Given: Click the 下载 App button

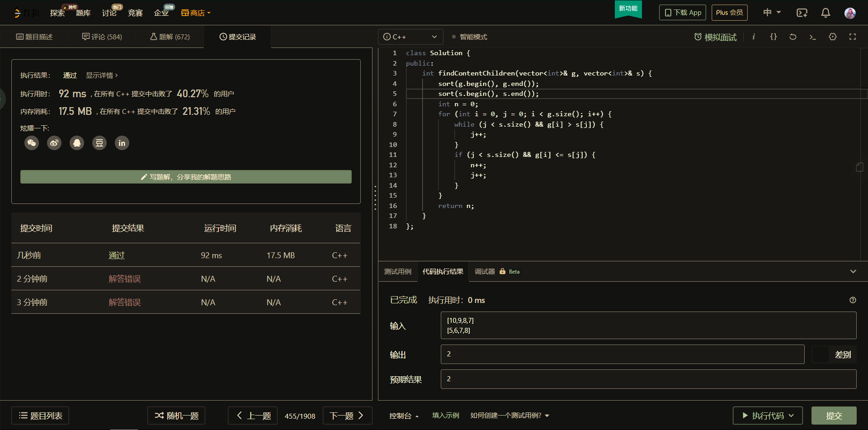Looking at the screenshot, I should 683,13.
